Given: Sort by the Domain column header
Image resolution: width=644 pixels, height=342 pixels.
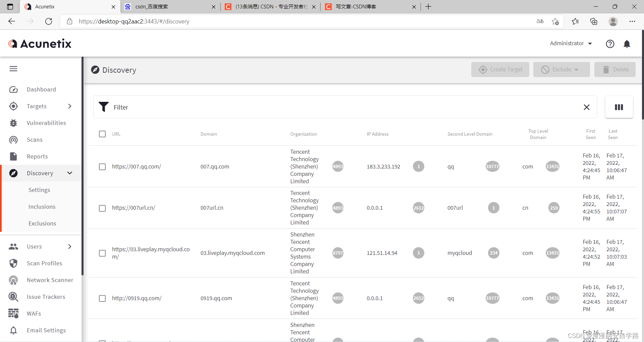Looking at the screenshot, I should 209,134.
